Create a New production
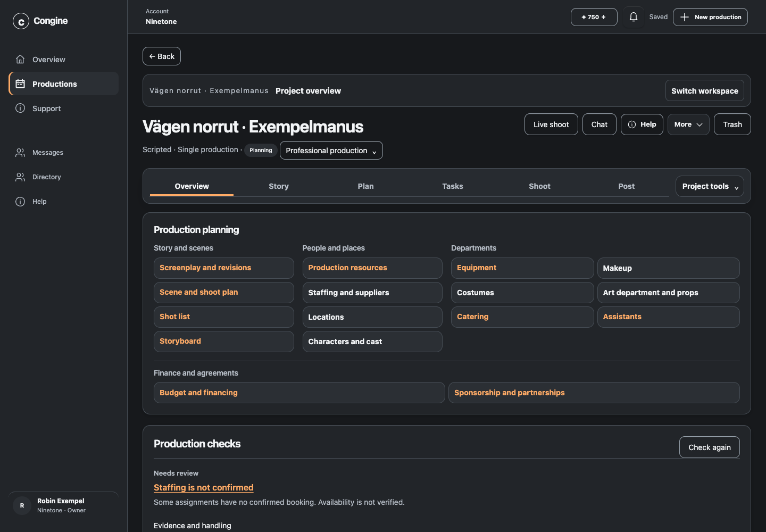 [710, 17]
